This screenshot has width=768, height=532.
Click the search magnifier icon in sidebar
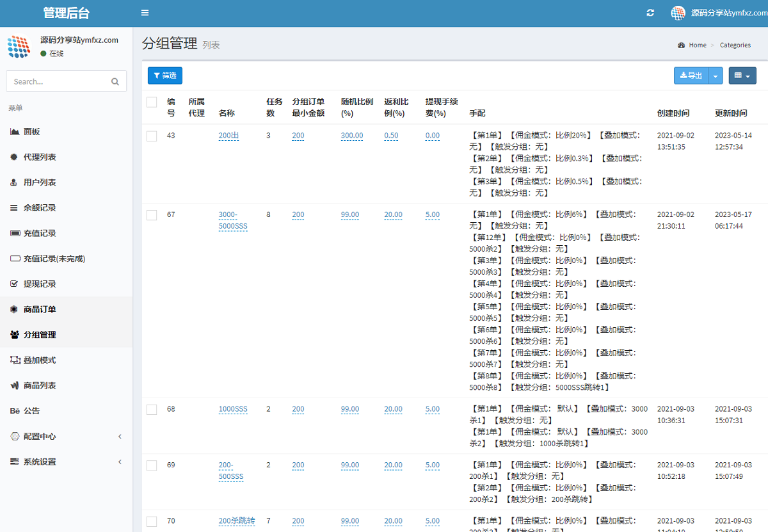(x=115, y=81)
